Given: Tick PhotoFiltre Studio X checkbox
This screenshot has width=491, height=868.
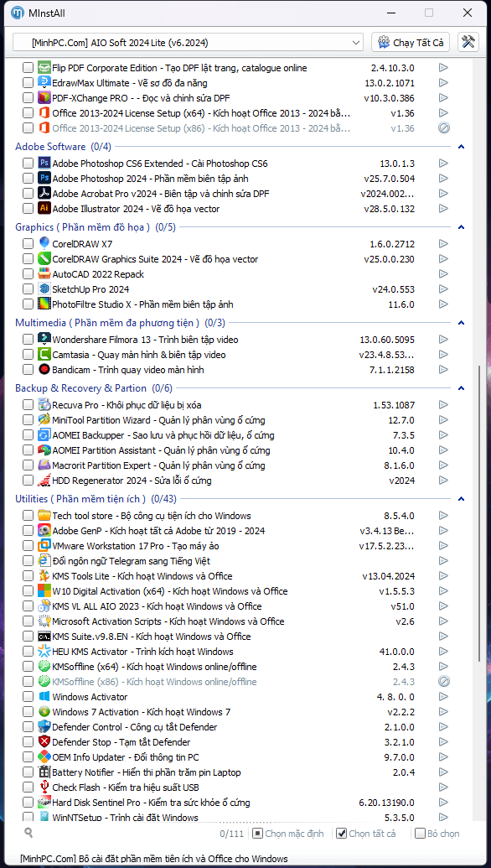Looking at the screenshot, I should 28,304.
